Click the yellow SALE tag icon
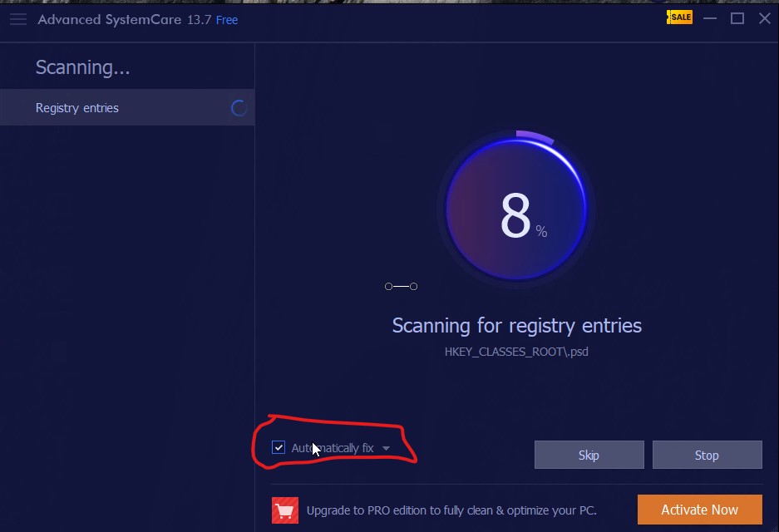The image size is (779, 532). point(679,17)
